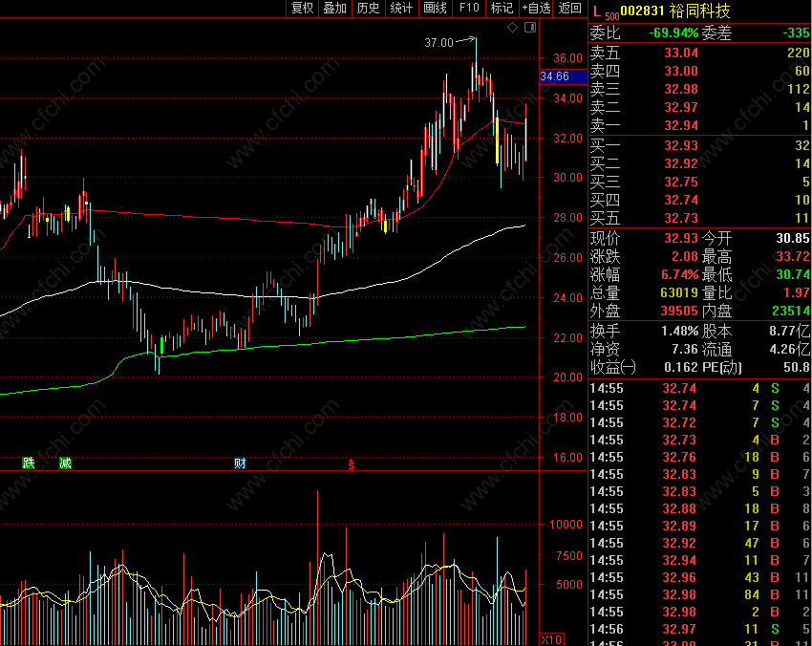Open the blue 财 financial report marker
Viewport: 812px width, 646px height.
point(240,463)
